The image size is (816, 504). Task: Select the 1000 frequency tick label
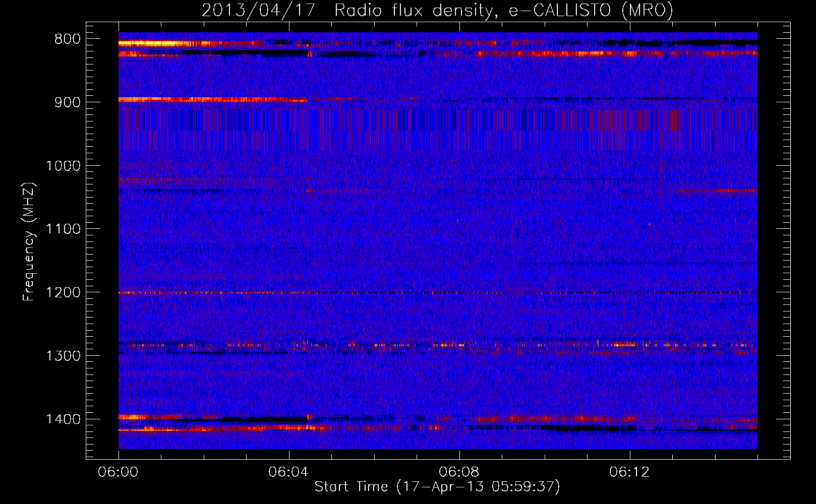[63, 166]
